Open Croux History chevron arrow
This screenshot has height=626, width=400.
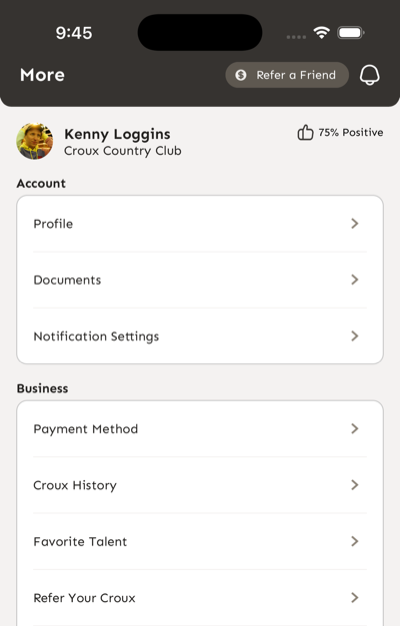(x=354, y=485)
